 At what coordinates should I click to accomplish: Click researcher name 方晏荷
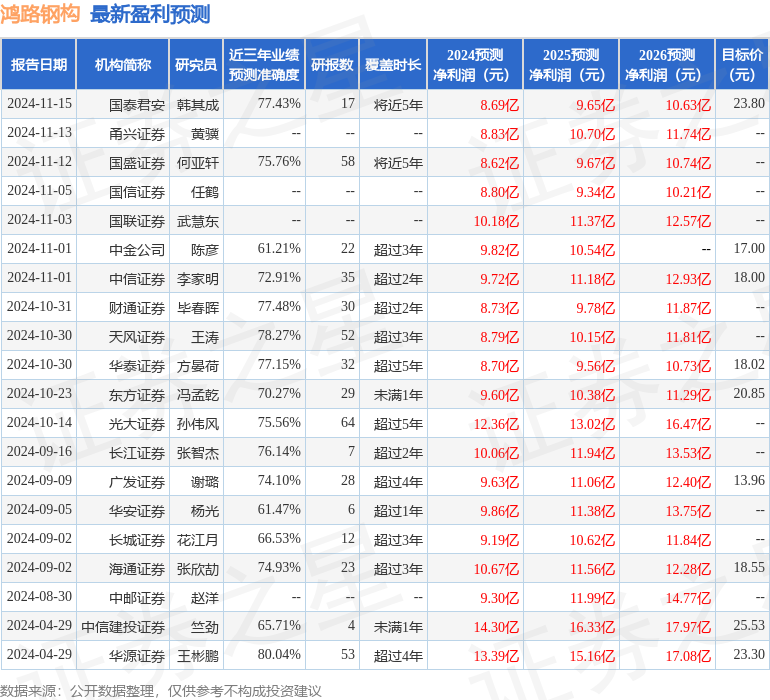click(198, 366)
